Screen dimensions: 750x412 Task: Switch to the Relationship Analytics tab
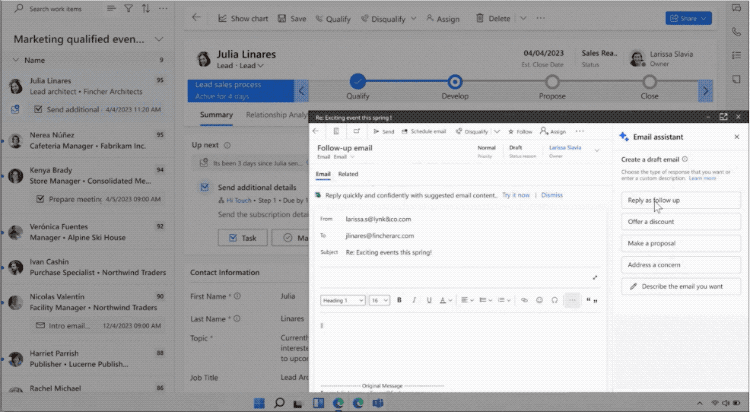[276, 115]
